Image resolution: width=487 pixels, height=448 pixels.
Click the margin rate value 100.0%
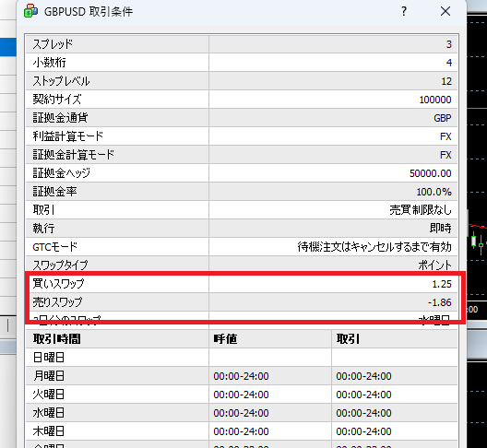point(434,192)
